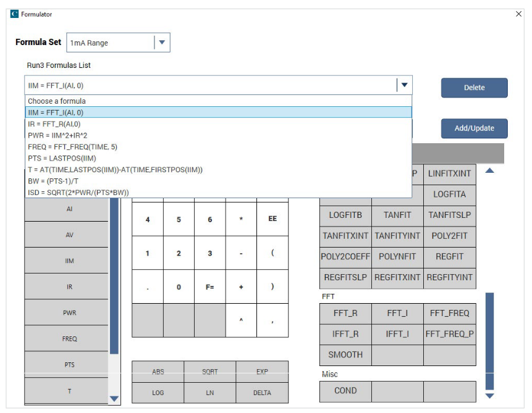Select the SMOOTH function

[x=345, y=356]
